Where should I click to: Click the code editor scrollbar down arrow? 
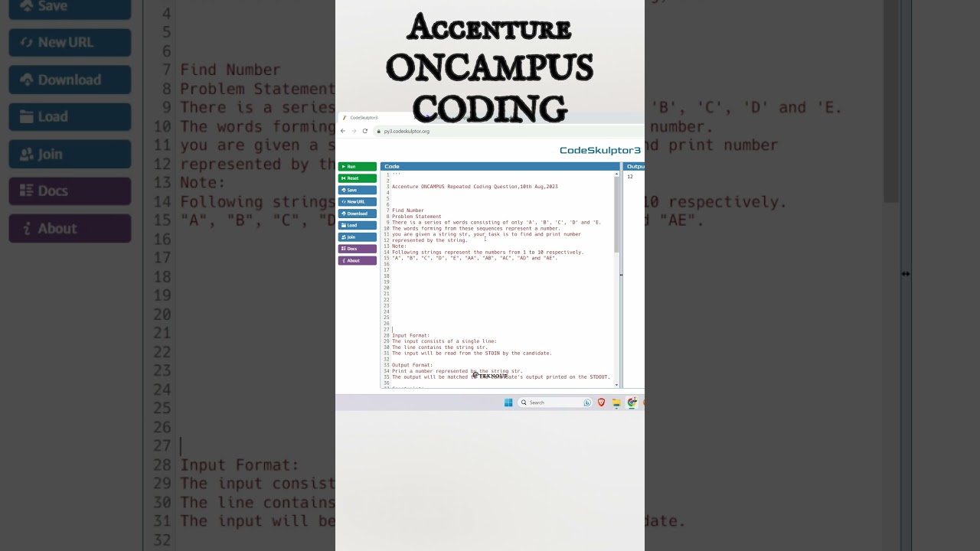point(616,385)
